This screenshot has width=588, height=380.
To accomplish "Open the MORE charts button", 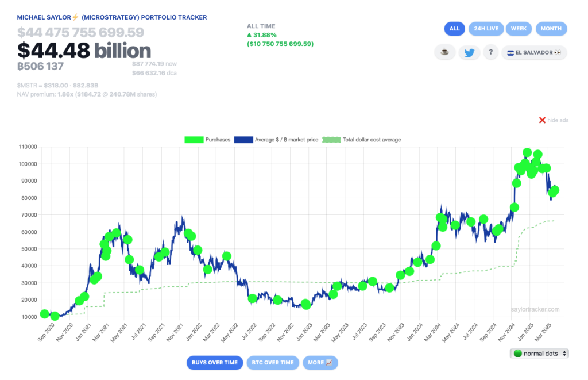I will 320,363.
